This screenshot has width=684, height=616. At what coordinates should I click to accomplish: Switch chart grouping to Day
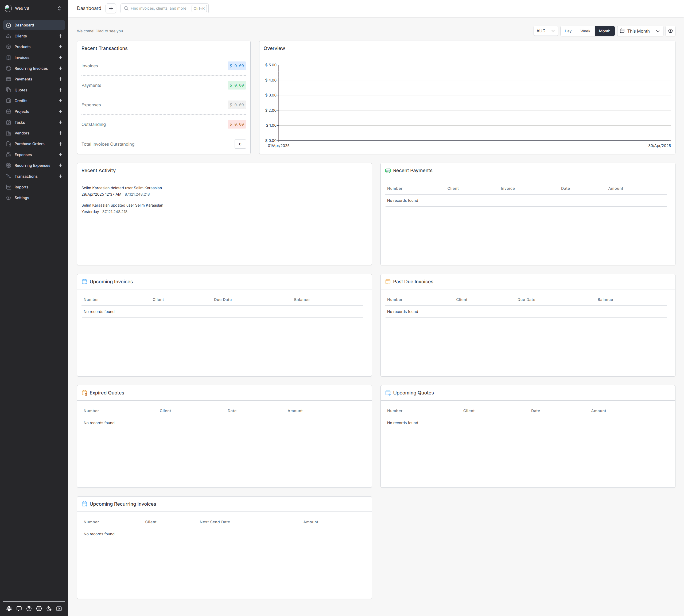(568, 31)
